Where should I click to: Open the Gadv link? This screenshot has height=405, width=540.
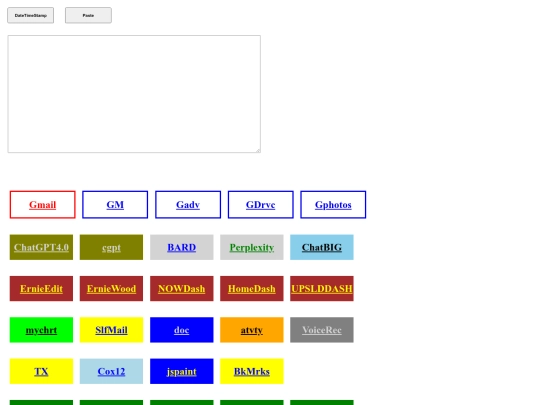click(188, 205)
